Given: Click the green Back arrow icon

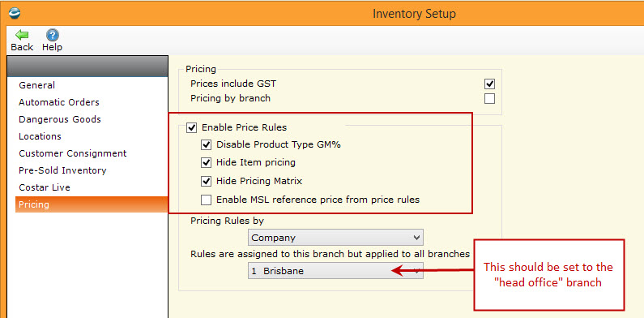Looking at the screenshot, I should pos(22,35).
